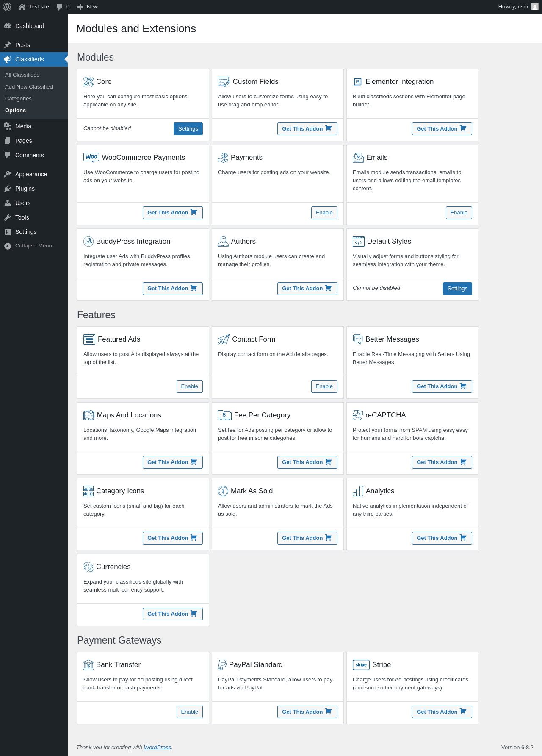This screenshot has height=756, width=542.
Task: Get the Maps And Locations addon
Action: pyautogui.click(x=173, y=462)
